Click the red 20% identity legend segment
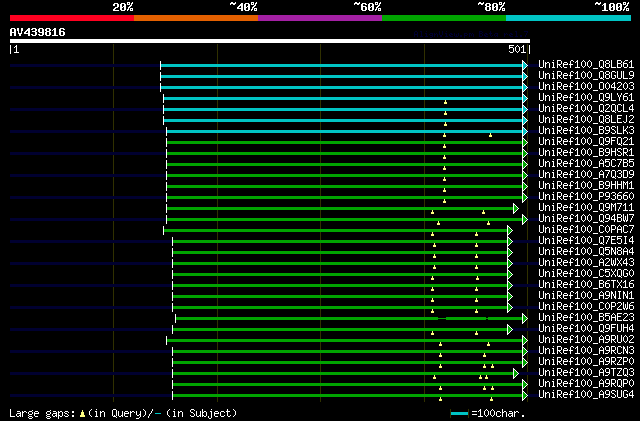Viewport: 640px width, 421px height. pyautogui.click(x=72, y=18)
